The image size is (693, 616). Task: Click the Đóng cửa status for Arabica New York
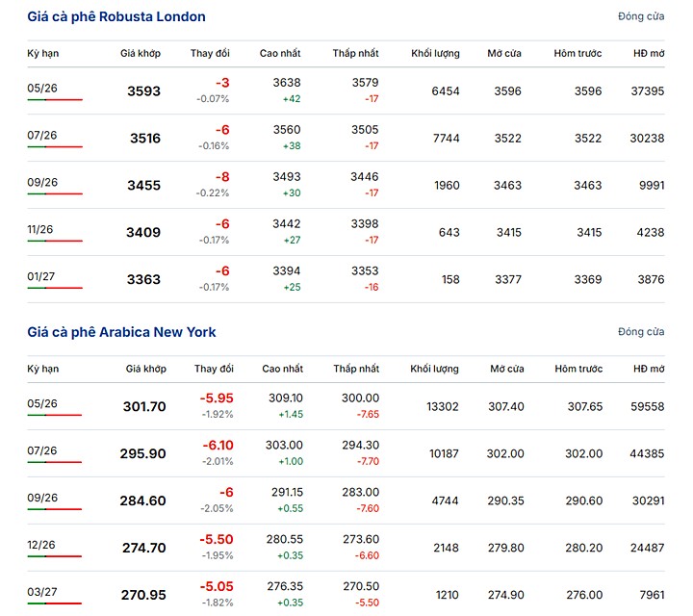[641, 332]
